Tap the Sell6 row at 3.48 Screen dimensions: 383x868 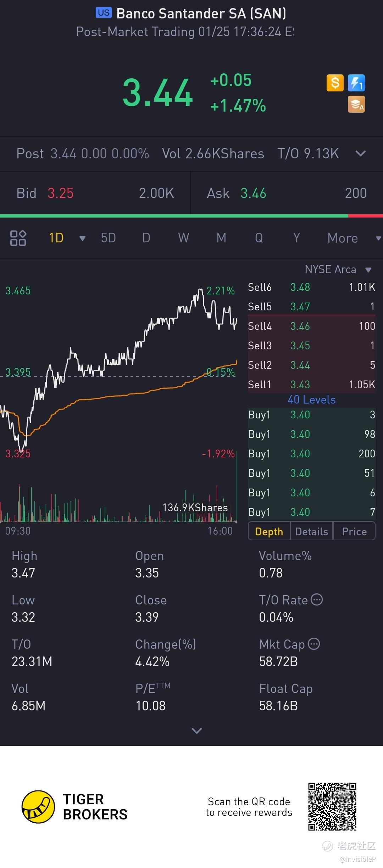[x=312, y=287]
